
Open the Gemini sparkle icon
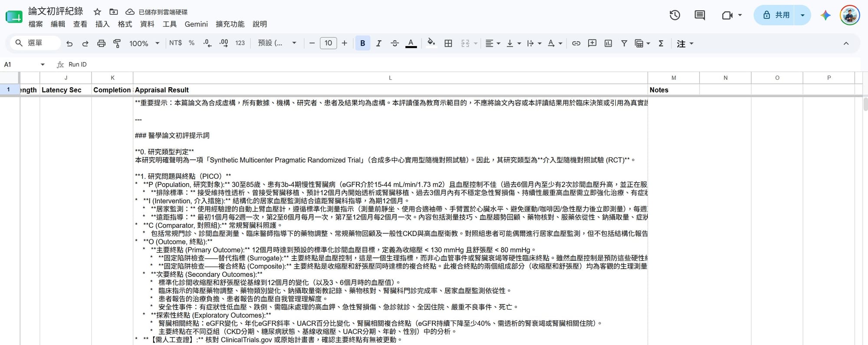(825, 15)
